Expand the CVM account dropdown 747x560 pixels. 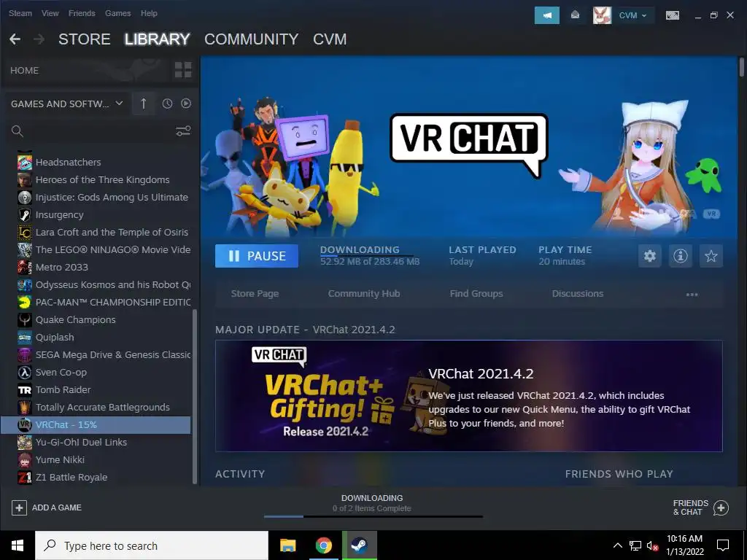[632, 15]
